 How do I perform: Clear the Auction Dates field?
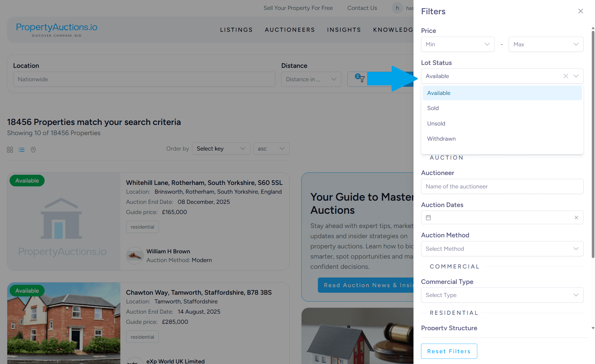pos(576,218)
